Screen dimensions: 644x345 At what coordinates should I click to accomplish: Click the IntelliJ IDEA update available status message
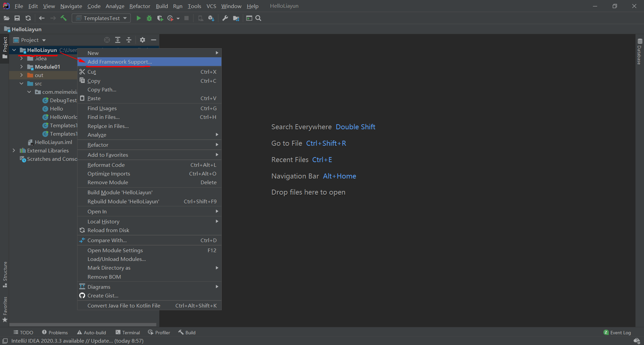point(77,341)
